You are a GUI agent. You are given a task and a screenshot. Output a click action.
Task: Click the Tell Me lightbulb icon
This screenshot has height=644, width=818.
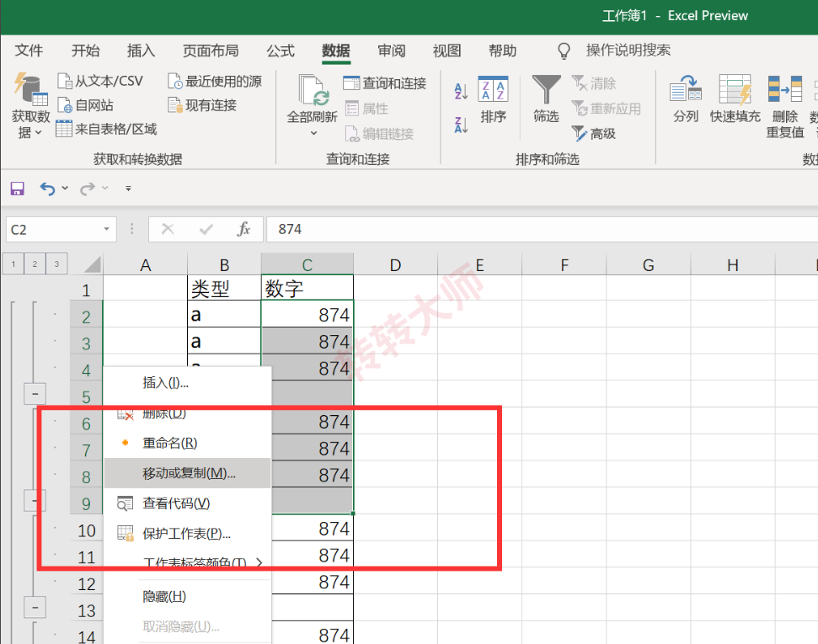pos(564,51)
